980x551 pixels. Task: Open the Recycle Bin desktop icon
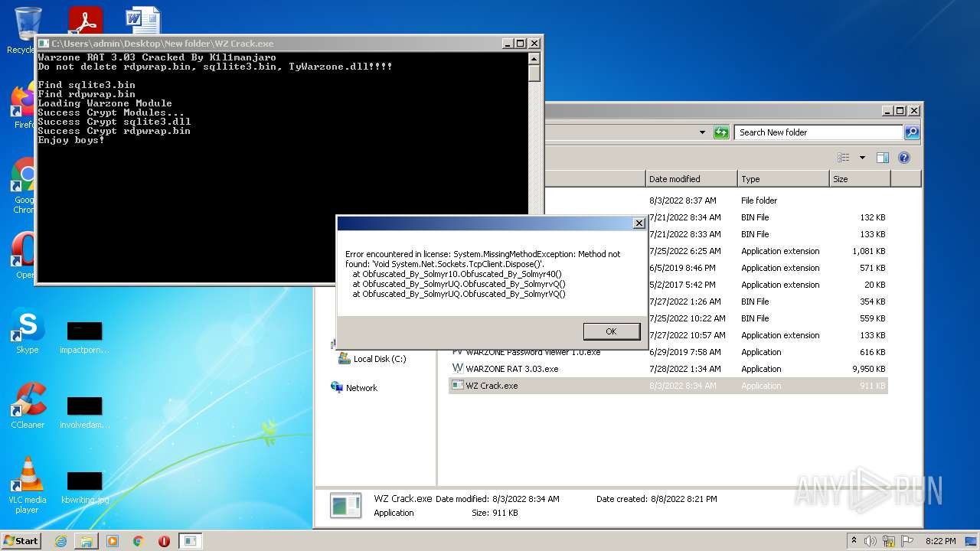coord(28,31)
